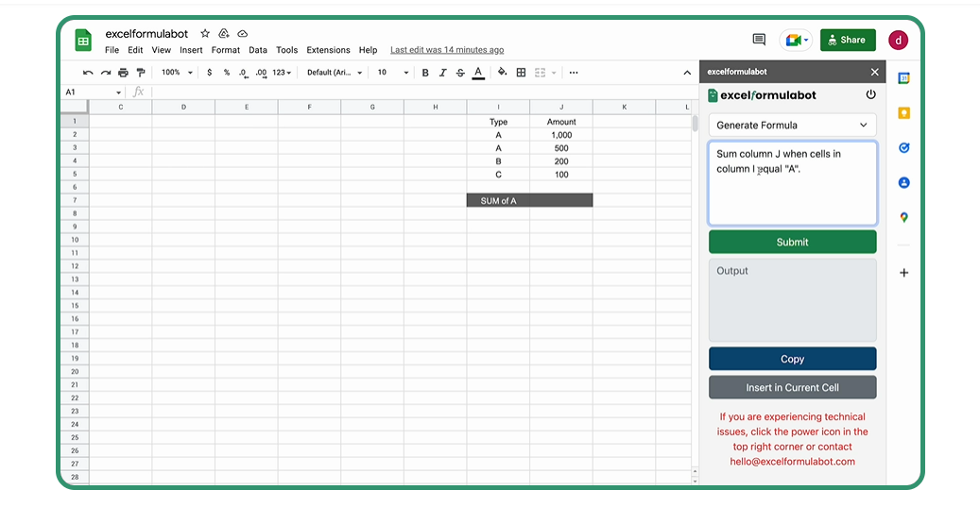This screenshot has height=507, width=980.
Task: Toggle bold formatting
Action: (x=425, y=73)
